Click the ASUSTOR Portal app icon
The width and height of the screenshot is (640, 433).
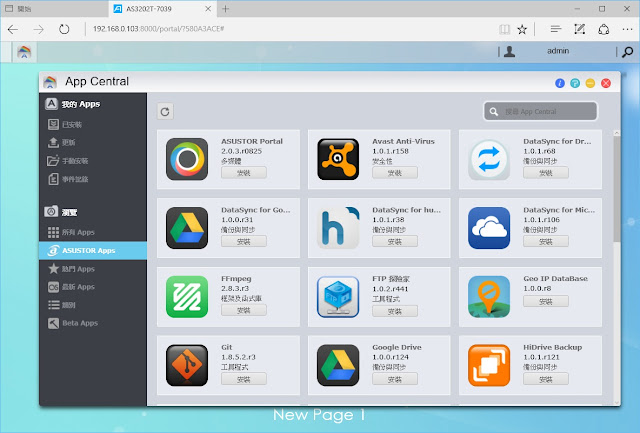[187, 159]
